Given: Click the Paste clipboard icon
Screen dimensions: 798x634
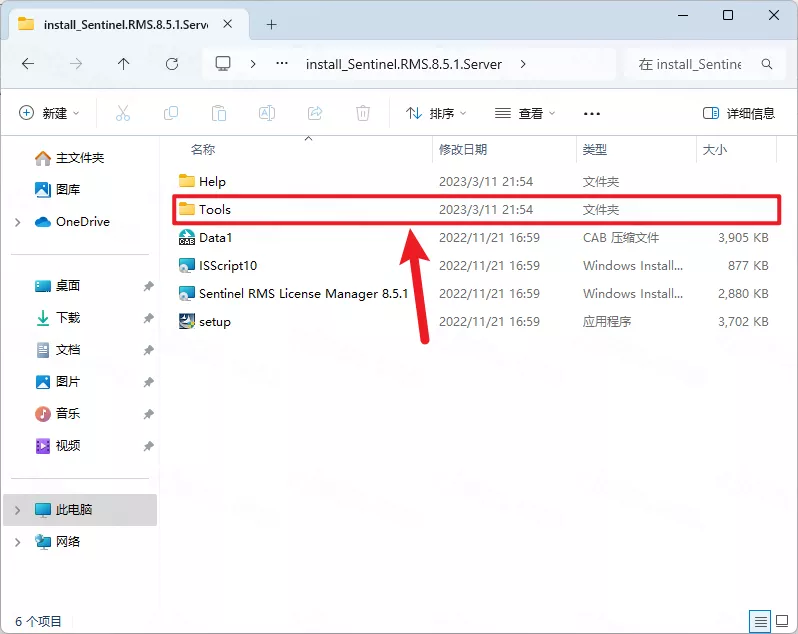Looking at the screenshot, I should coord(219,114).
